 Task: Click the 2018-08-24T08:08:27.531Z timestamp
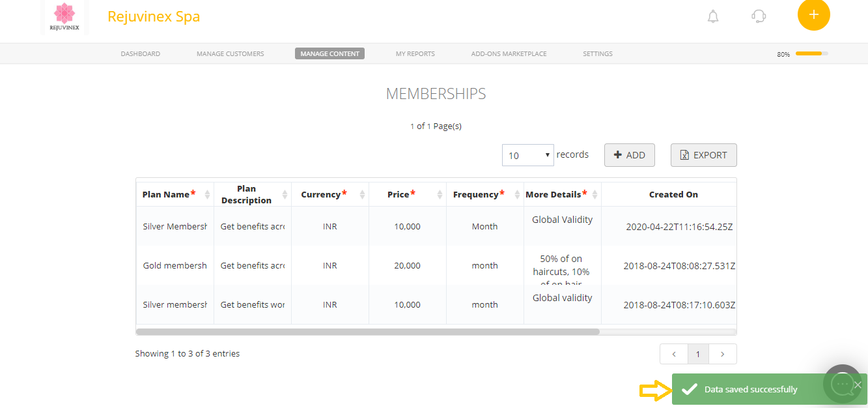[679, 266]
